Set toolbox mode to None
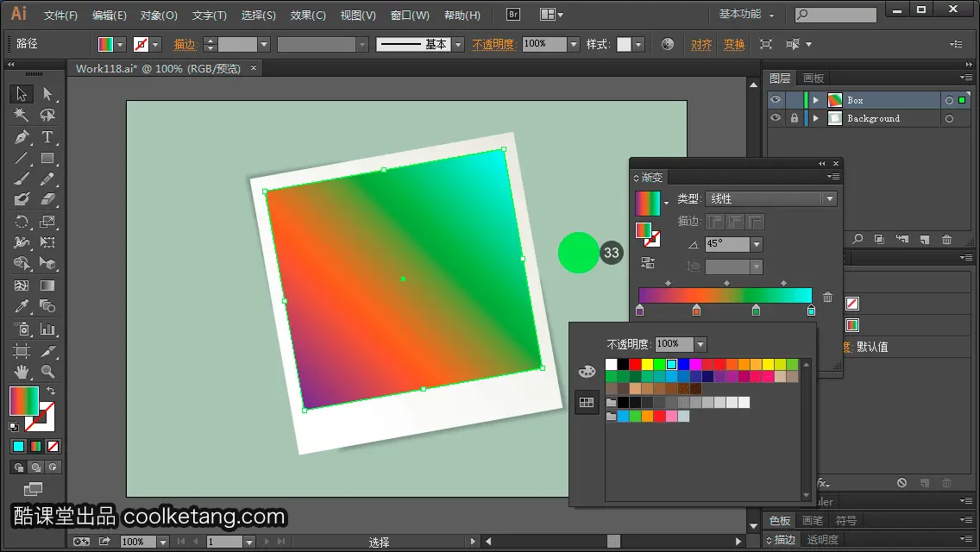The width and height of the screenshot is (980, 552). pyautogui.click(x=53, y=447)
